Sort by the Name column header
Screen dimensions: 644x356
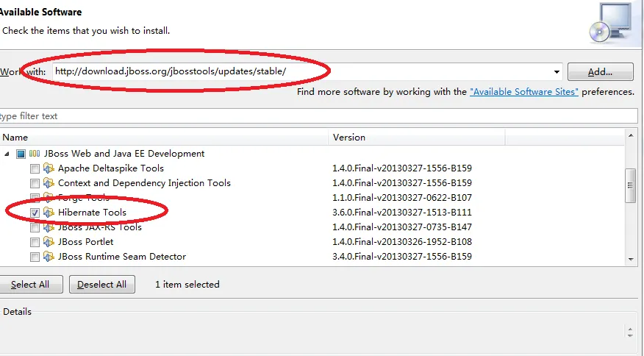coord(164,138)
